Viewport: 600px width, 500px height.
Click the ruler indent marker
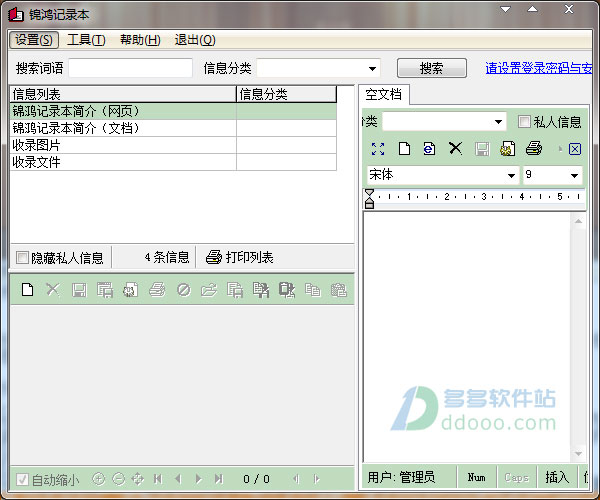tap(369, 198)
